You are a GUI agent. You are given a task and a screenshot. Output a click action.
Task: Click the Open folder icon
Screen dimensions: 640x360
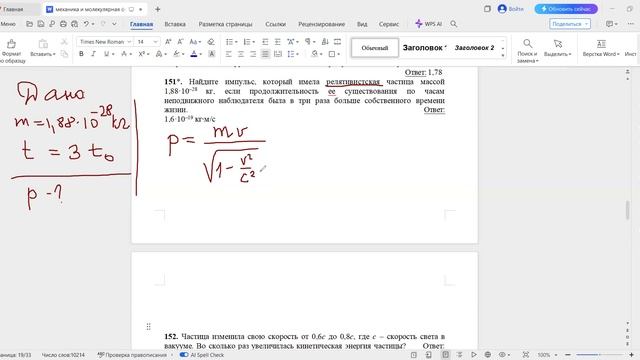click(x=29, y=24)
